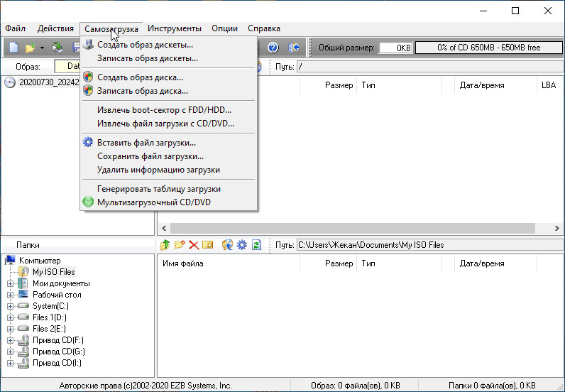
Task: Click the new folder icon in local toolbar
Action: point(180,245)
